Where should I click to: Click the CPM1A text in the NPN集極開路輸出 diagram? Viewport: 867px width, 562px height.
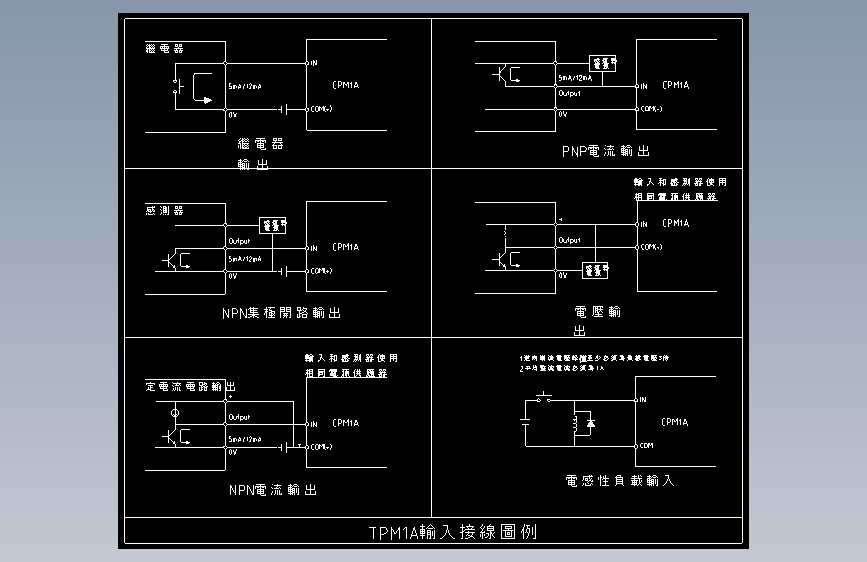(346, 247)
